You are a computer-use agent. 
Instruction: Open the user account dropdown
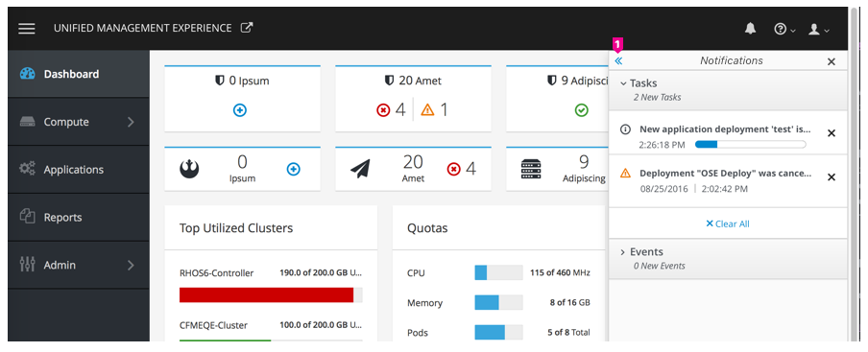click(818, 30)
